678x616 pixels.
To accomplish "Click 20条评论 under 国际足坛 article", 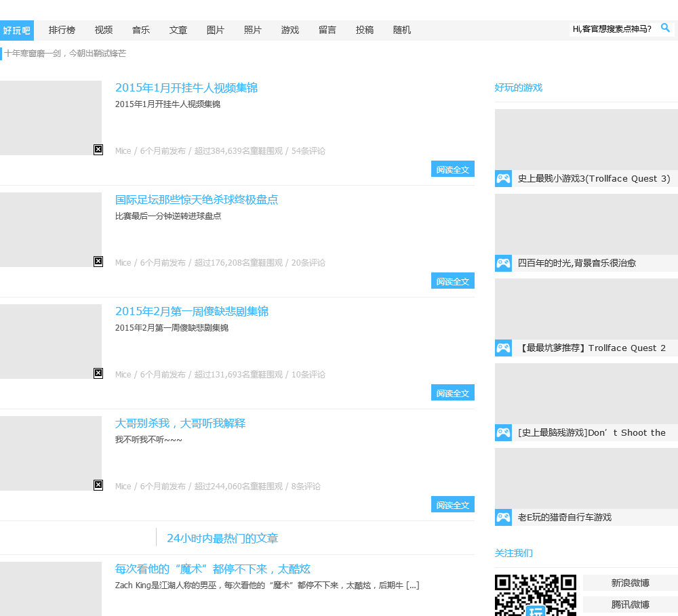I will 308,263.
